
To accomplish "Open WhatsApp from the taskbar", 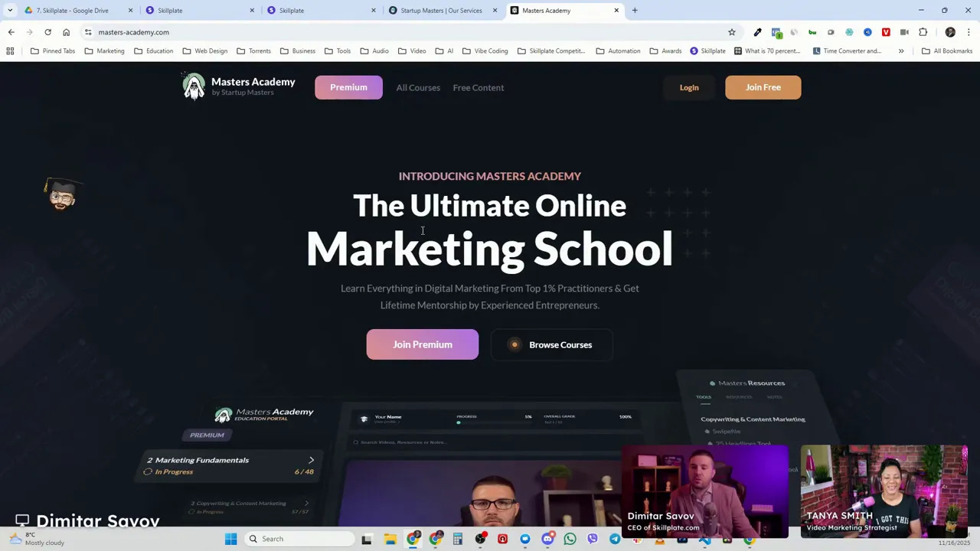I will (x=570, y=539).
